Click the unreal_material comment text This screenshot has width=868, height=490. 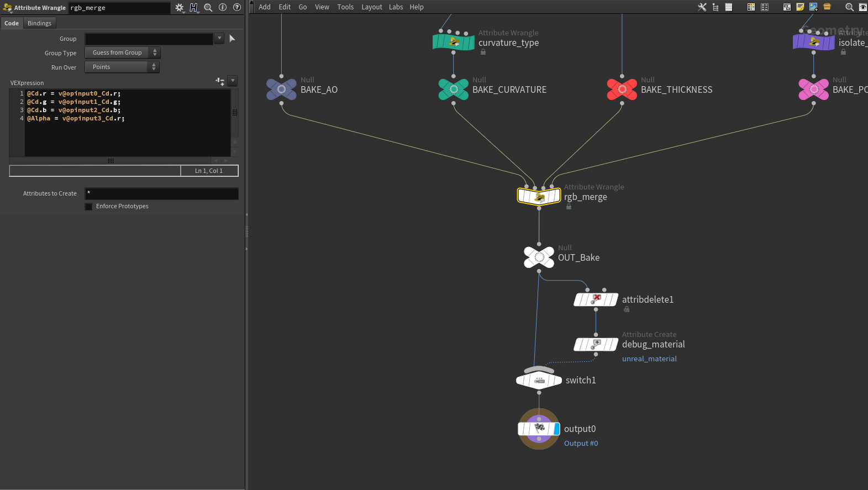[649, 359]
